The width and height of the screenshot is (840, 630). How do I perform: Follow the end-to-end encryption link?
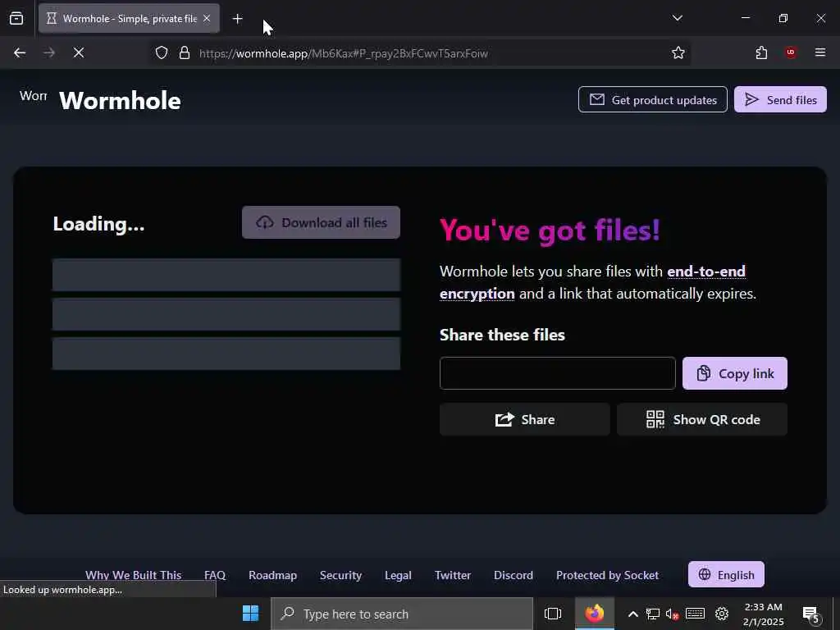tap(592, 282)
